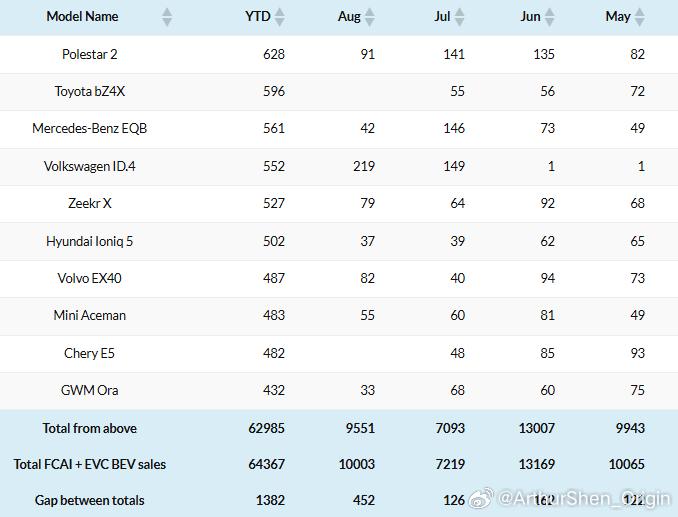
Task: Click Volvo EX40 YTD value 487
Action: point(274,278)
